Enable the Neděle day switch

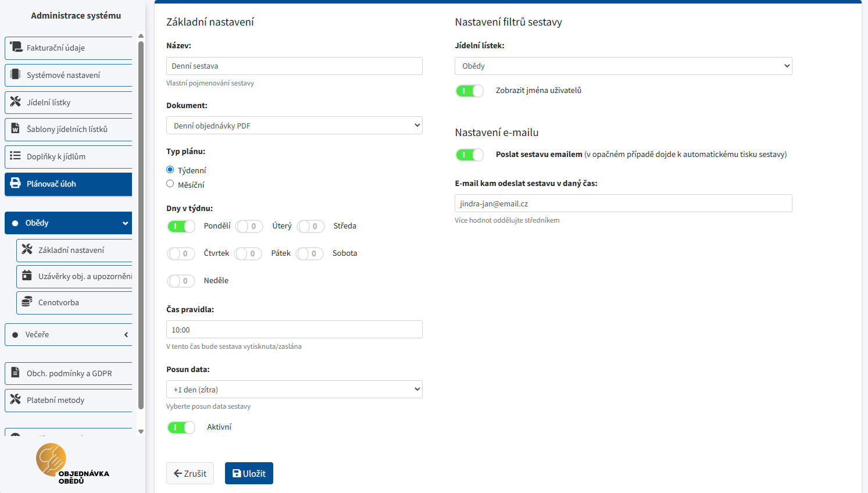coord(181,281)
